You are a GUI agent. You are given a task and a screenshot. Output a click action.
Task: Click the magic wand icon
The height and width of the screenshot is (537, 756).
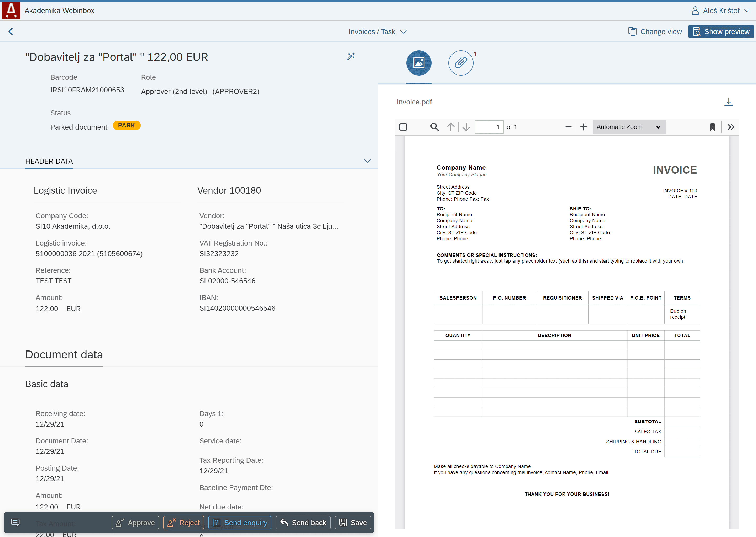click(350, 57)
